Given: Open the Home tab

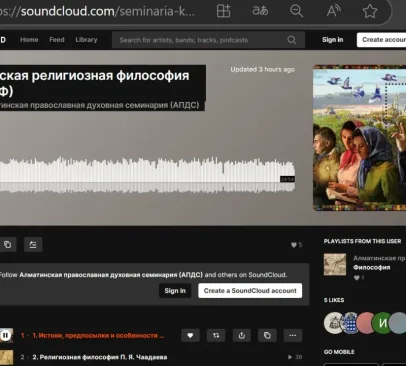Looking at the screenshot, I should tap(29, 40).
